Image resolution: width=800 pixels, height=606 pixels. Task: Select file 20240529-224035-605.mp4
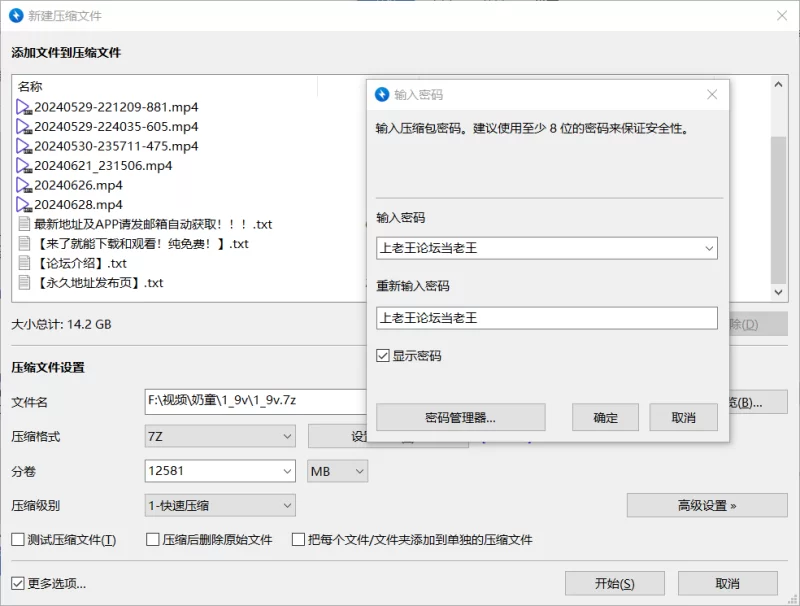click(x=116, y=127)
